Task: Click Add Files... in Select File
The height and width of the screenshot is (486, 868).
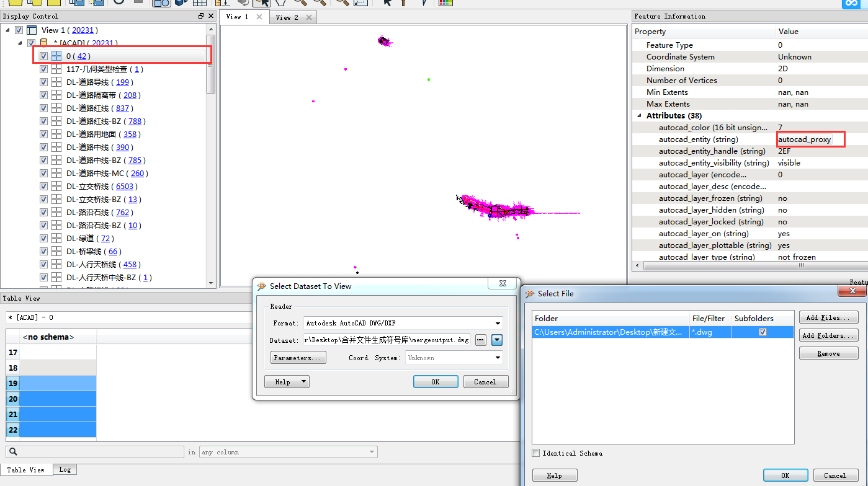Action: pyautogui.click(x=829, y=317)
